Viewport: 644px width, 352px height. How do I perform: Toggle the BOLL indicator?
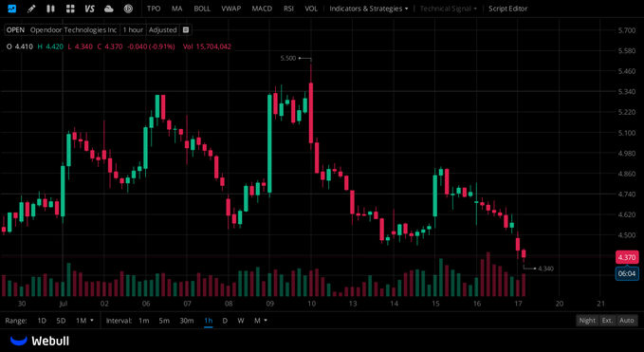[202, 9]
